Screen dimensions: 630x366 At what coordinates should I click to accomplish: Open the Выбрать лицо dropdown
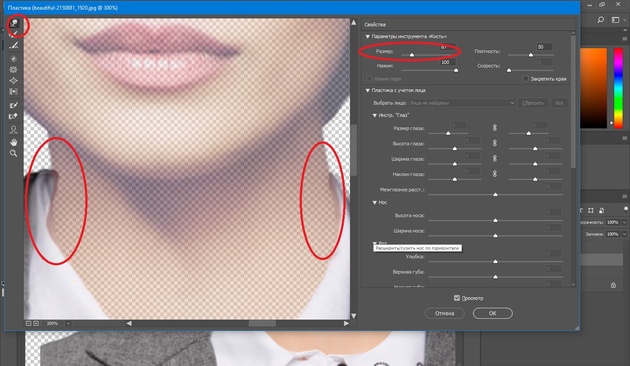click(x=462, y=103)
